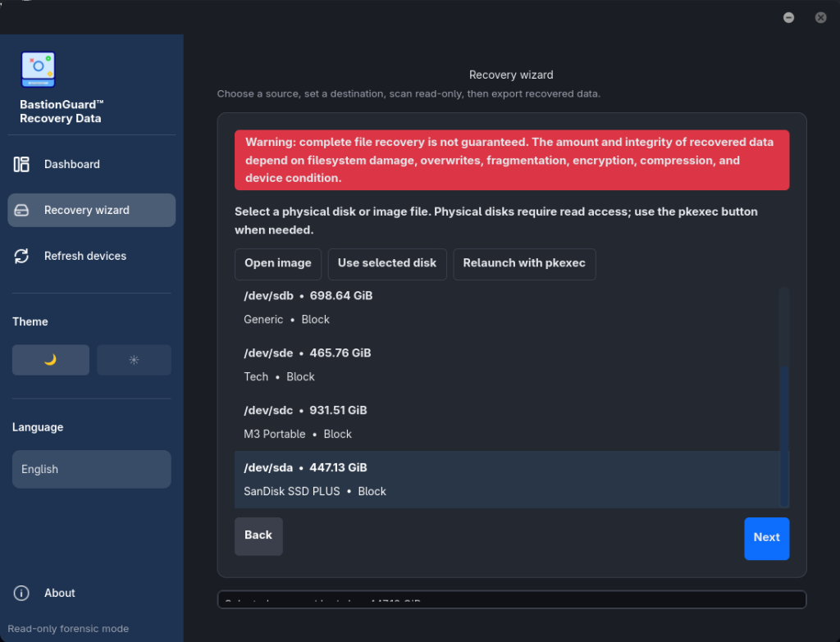Click the red recovery warning banner

pos(512,160)
